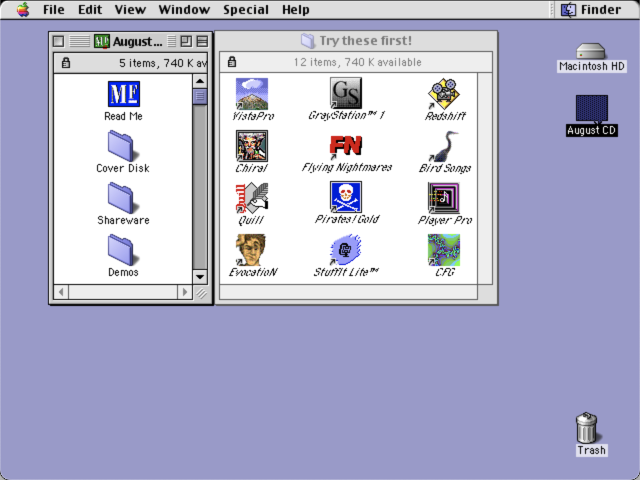
Task: Select the Cover Disk folder
Action: pyautogui.click(x=123, y=146)
